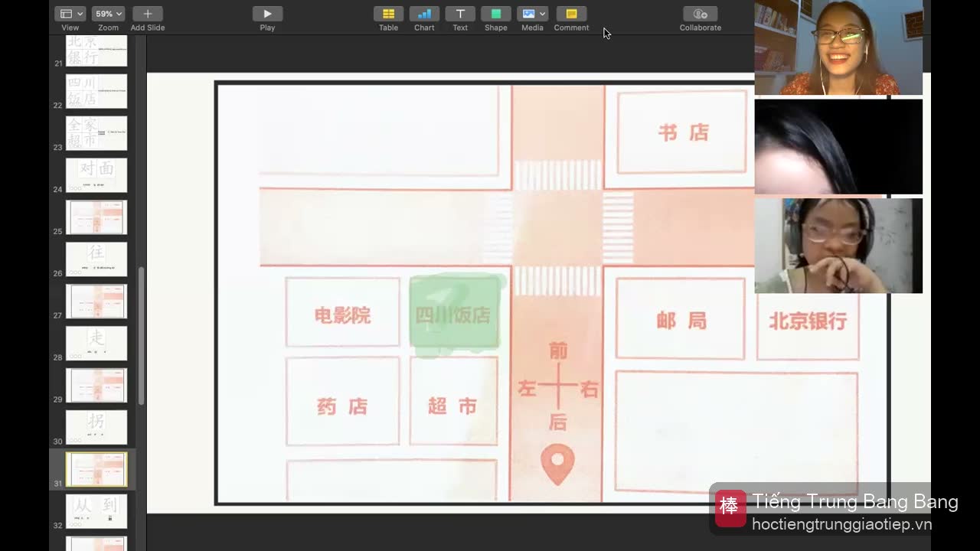
Task: Click the 前 direction character
Action: click(x=558, y=350)
